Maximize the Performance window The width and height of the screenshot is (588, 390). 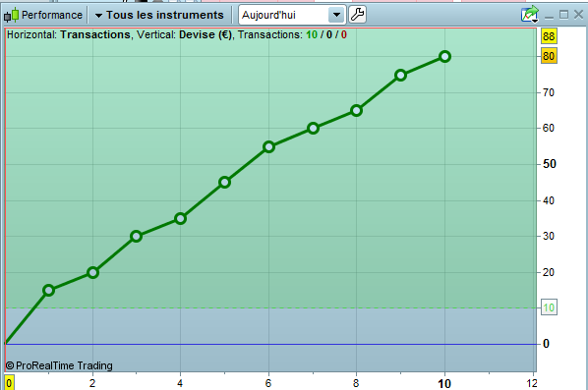pyautogui.click(x=563, y=15)
